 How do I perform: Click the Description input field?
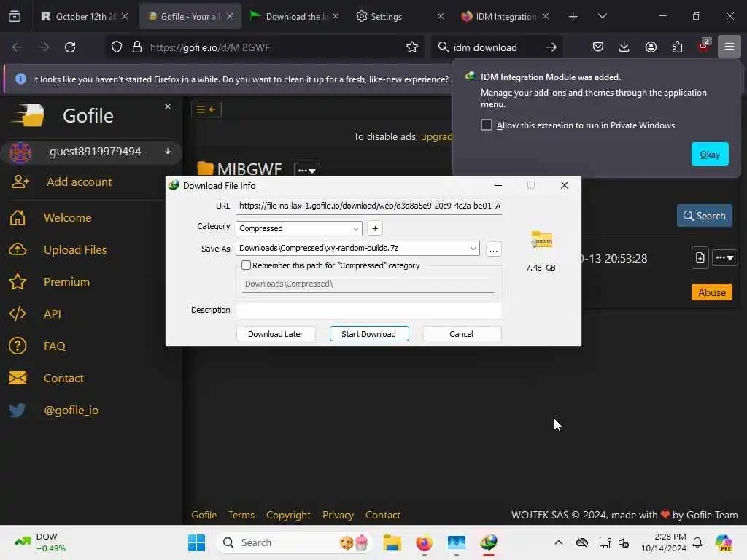coord(368,311)
